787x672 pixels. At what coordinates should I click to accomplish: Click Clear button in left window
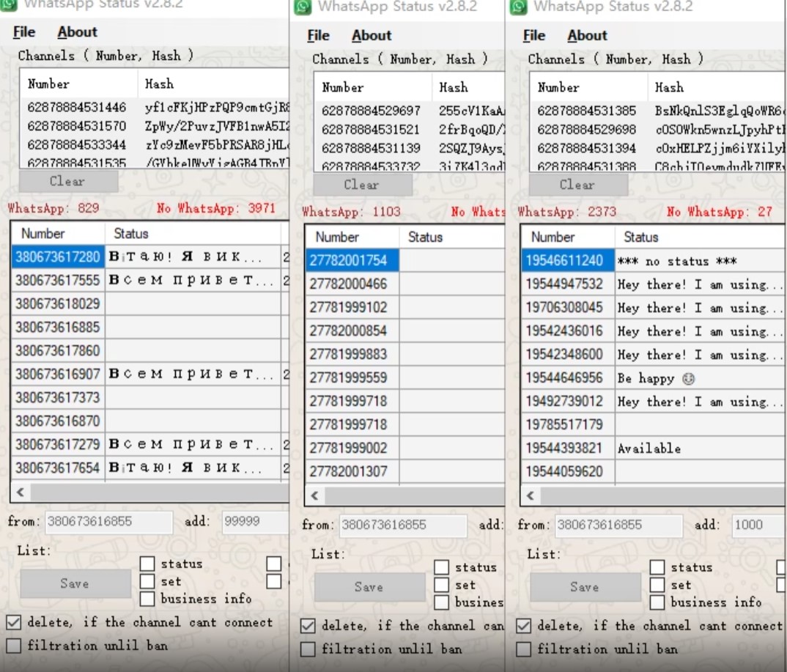[68, 181]
